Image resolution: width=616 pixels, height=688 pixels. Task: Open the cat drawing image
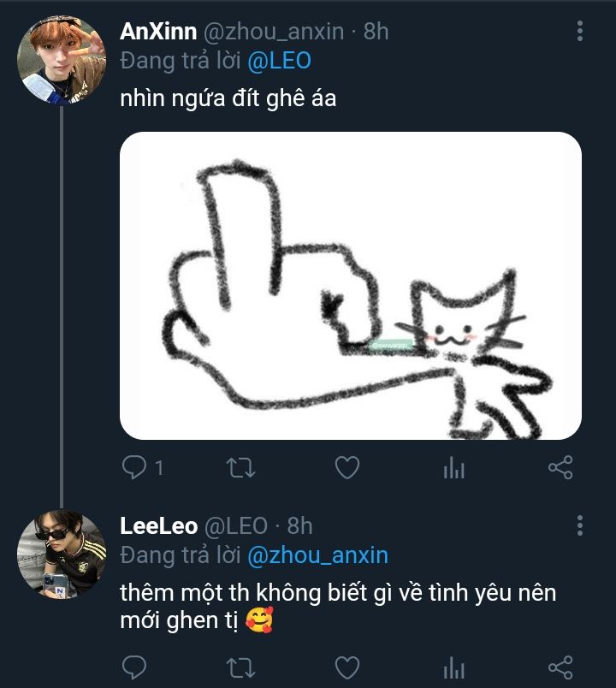pos(350,286)
